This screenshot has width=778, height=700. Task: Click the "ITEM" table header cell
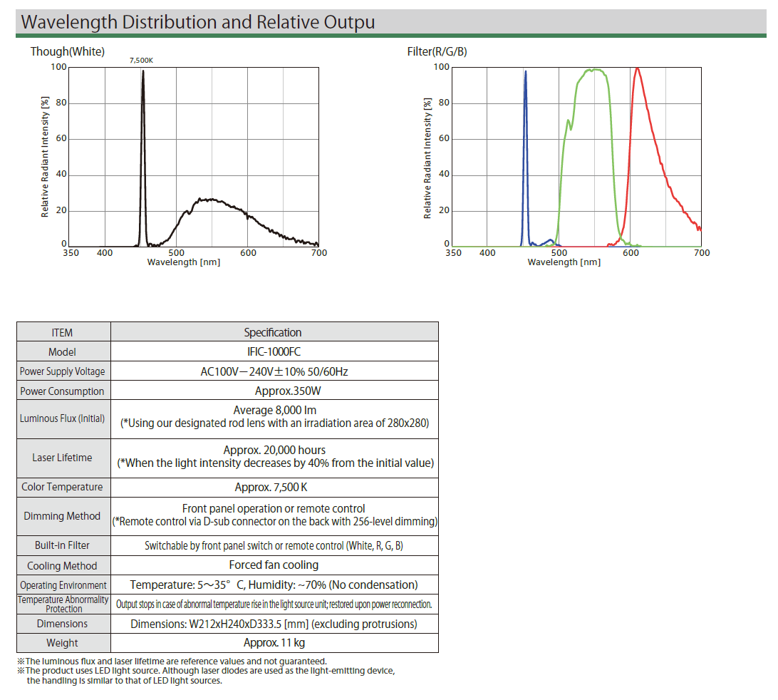63,332
